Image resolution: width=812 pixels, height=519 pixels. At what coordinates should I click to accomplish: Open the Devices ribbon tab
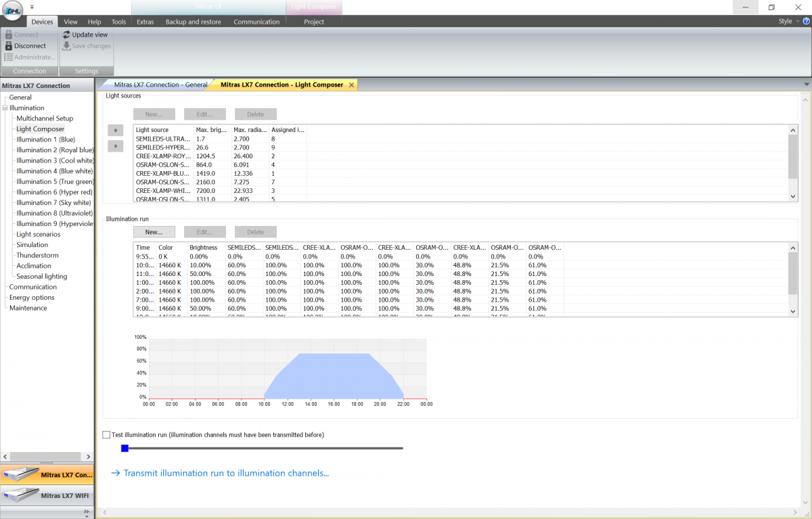click(x=42, y=22)
